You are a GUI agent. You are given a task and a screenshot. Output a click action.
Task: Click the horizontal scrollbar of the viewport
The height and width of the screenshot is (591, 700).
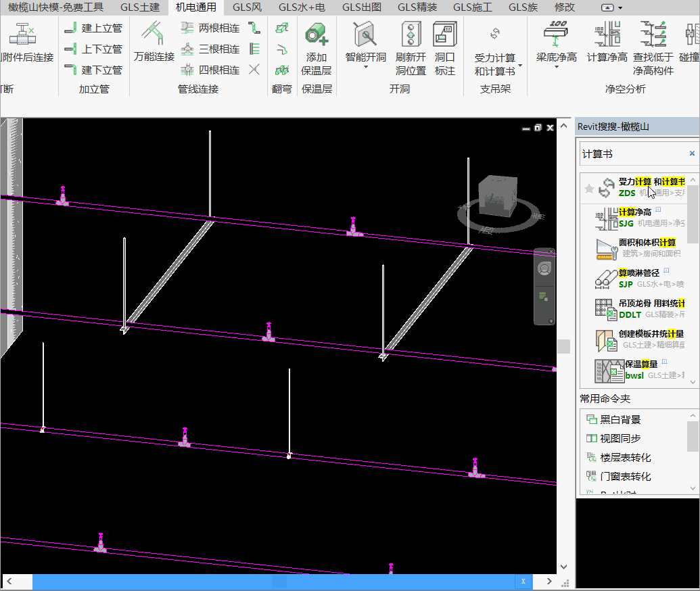tap(274, 581)
